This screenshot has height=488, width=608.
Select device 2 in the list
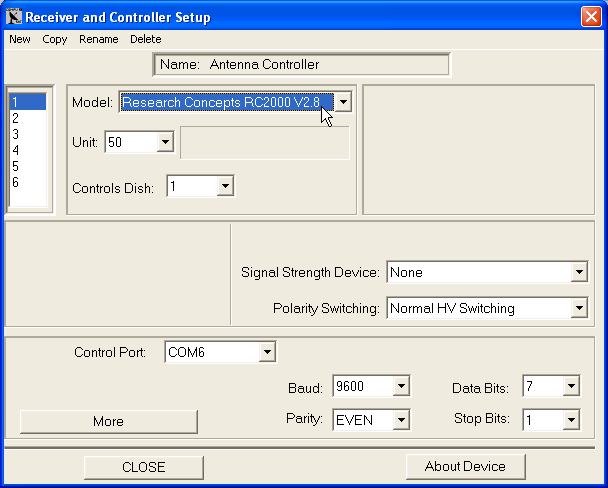[28, 118]
